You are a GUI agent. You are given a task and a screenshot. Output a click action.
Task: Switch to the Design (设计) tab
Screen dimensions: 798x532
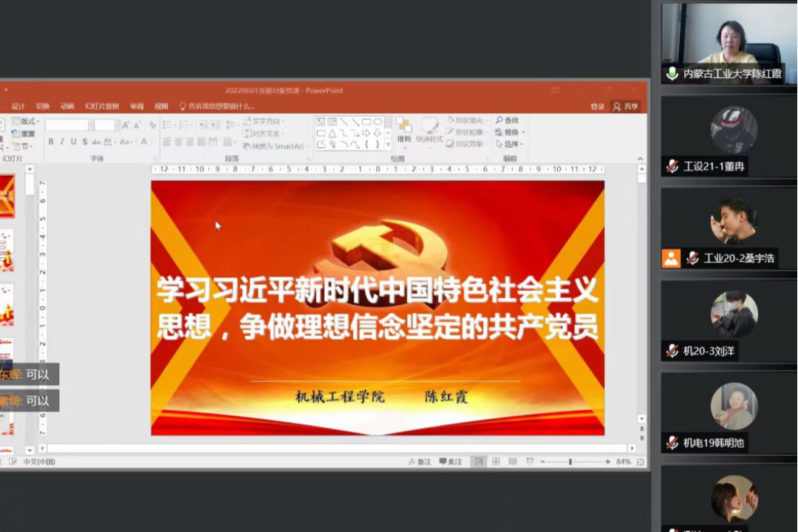pos(18,106)
